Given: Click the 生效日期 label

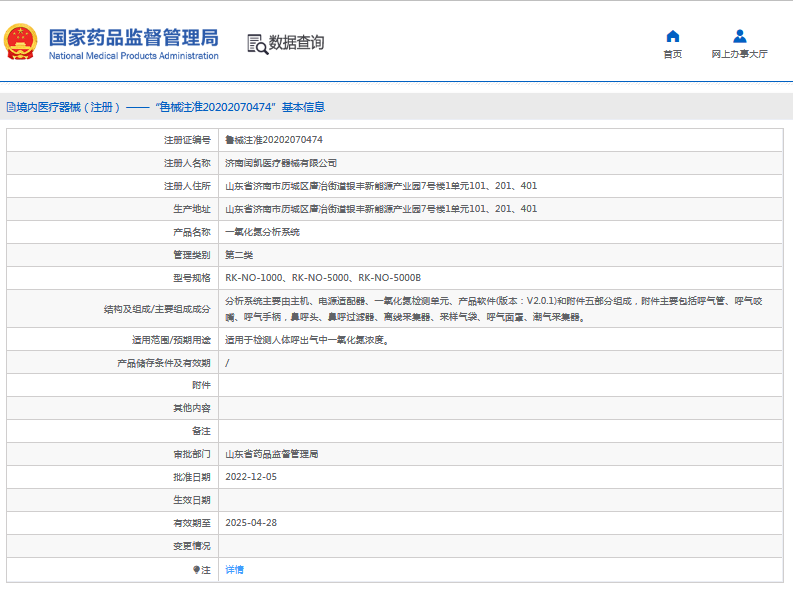Looking at the screenshot, I should (x=192, y=500).
